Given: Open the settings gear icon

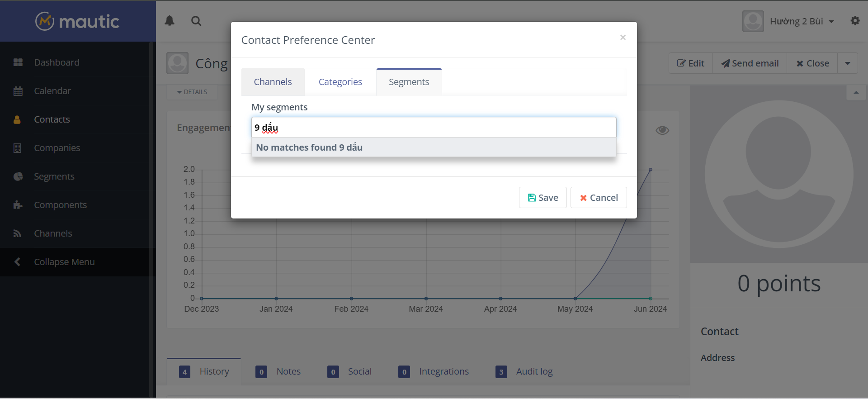Looking at the screenshot, I should (x=855, y=21).
